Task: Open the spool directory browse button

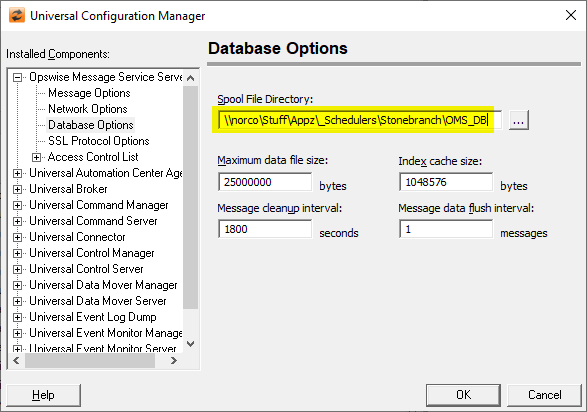Action: (518, 120)
